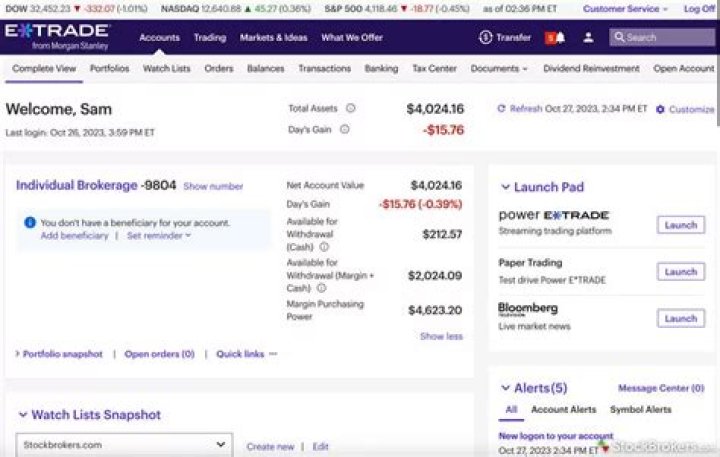
Task: Click the -$15.76 (-0.39%) day's gain value
Action: pyautogui.click(x=420, y=204)
